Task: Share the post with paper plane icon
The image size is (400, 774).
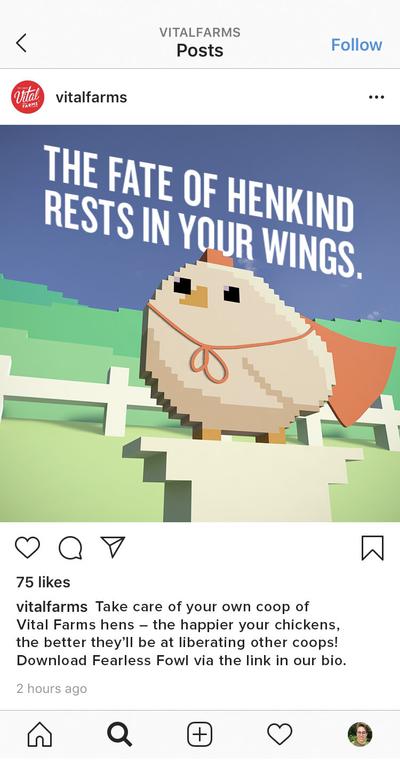Action: tap(113, 547)
